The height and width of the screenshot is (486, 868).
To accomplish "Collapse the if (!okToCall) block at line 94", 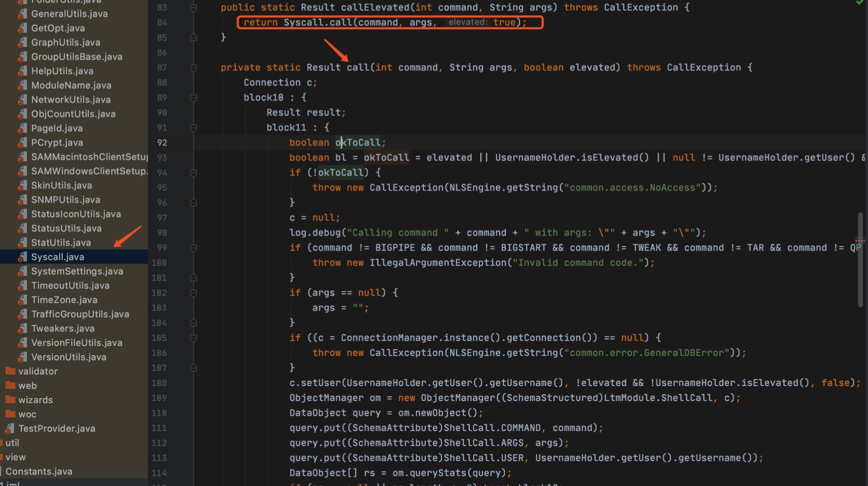I will click(193, 173).
